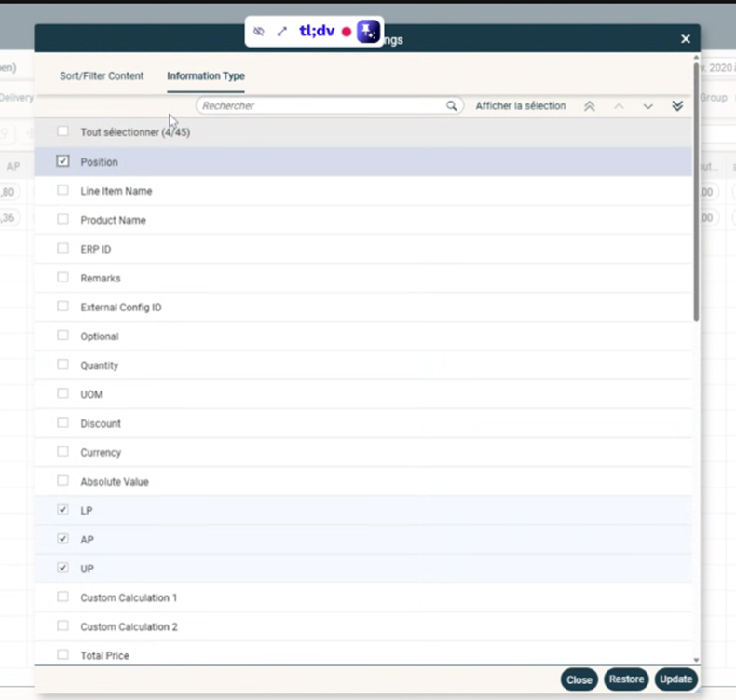Image resolution: width=736 pixels, height=700 pixels.
Task: Toggle the Tout sélectionner checkbox
Action: (x=63, y=131)
